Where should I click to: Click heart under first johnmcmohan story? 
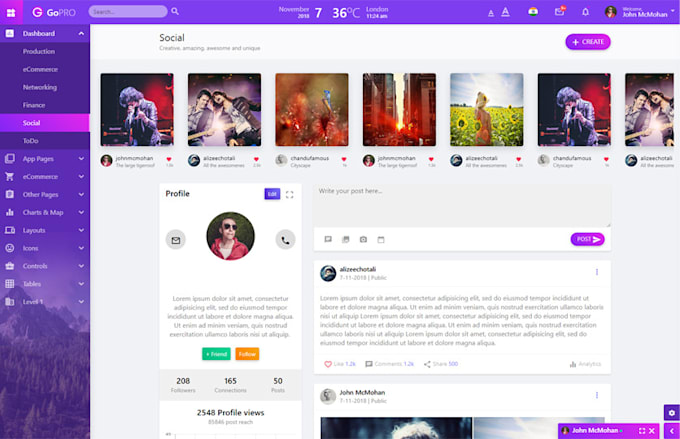169,159
